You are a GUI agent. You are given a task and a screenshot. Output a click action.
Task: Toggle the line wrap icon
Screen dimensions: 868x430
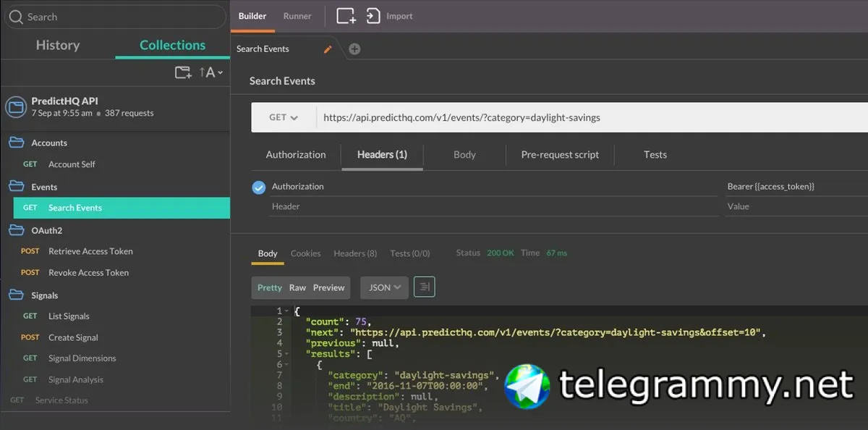(x=425, y=287)
